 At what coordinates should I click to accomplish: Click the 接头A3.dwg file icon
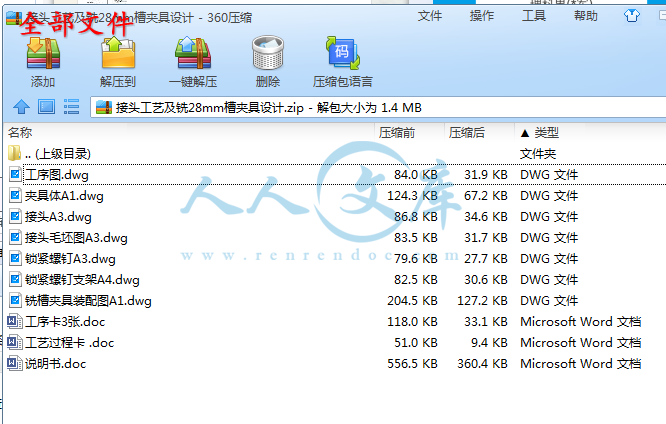[15, 216]
